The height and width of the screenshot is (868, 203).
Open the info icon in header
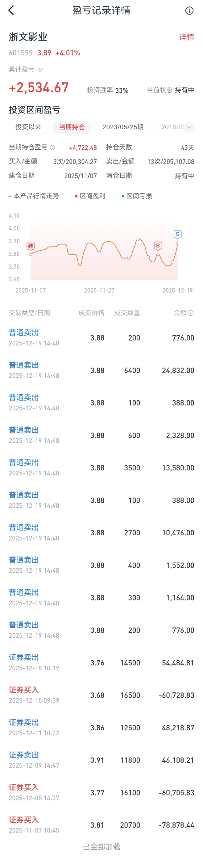pyautogui.click(x=189, y=11)
